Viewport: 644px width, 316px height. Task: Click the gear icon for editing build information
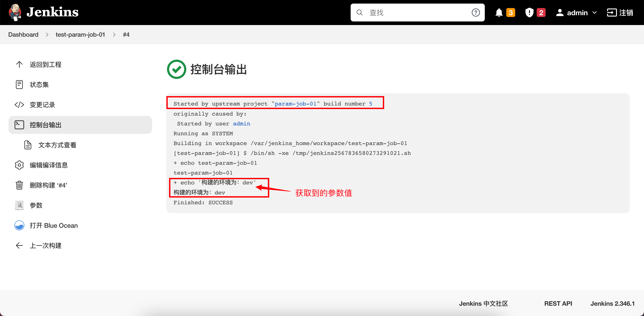tap(19, 165)
